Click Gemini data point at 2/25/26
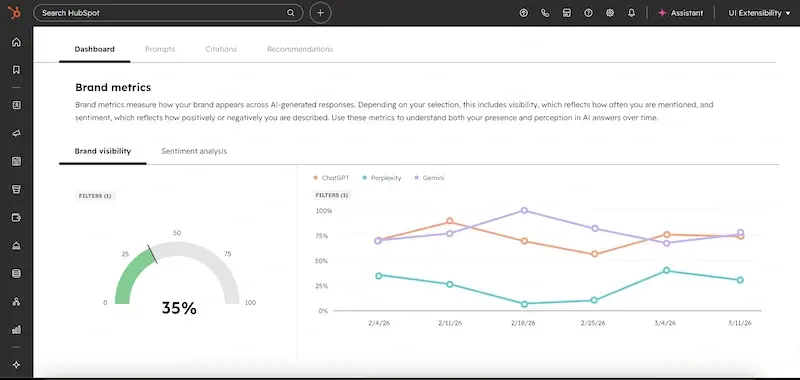800x380 pixels. [x=594, y=229]
